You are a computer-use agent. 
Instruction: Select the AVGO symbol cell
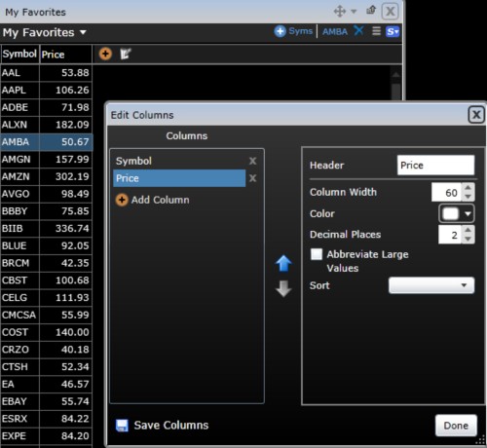(19, 194)
